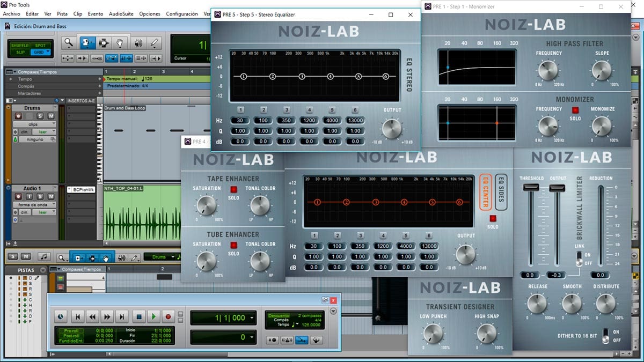Image resolution: width=644 pixels, height=362 pixels.
Task: Flip the Brickwall Limiter LINK switch
Action: point(579,260)
